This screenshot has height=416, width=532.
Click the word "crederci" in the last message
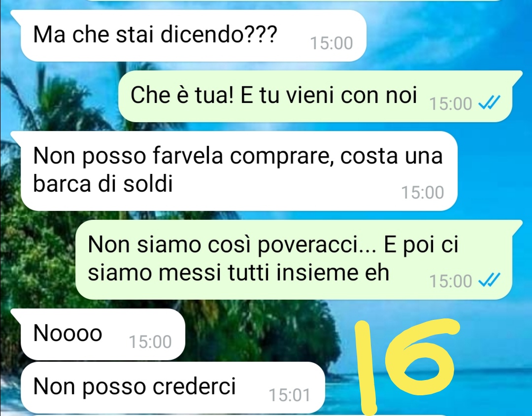[194, 386]
